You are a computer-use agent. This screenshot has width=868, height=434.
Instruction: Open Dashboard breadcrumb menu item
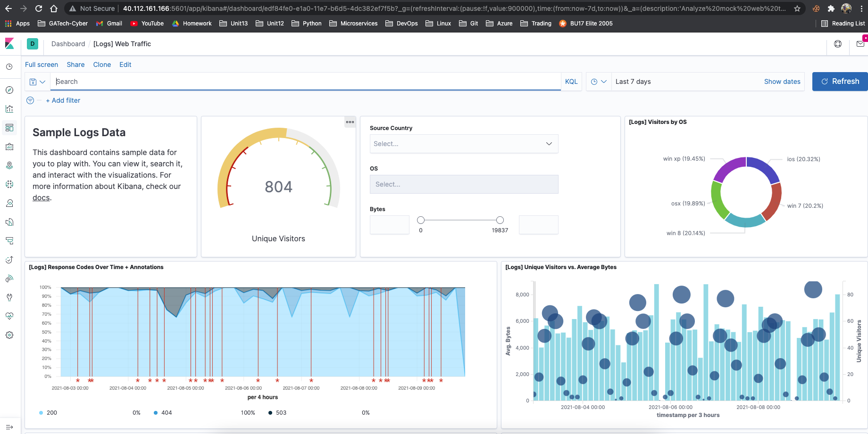[68, 43]
